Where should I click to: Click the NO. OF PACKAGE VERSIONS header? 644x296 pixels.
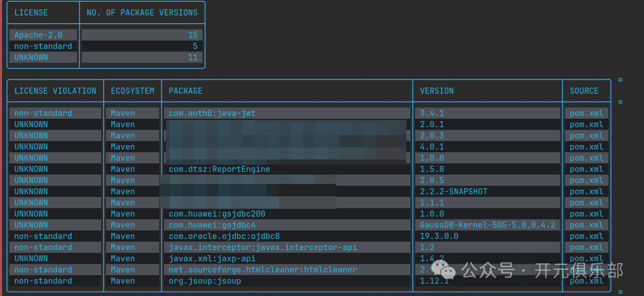(x=142, y=13)
